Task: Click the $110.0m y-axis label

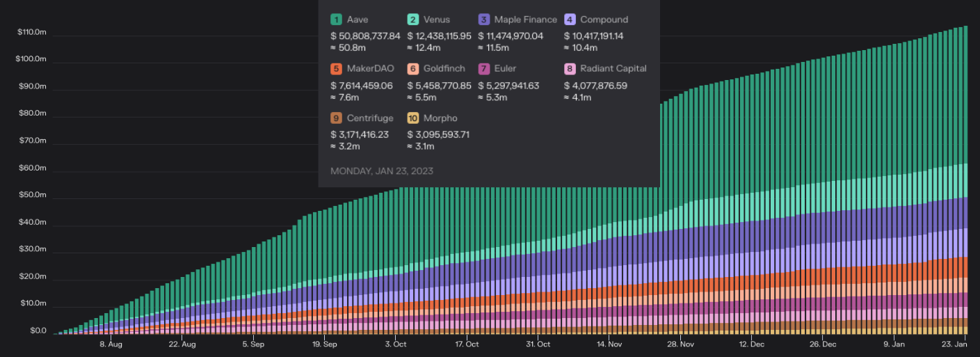Action: pos(31,32)
